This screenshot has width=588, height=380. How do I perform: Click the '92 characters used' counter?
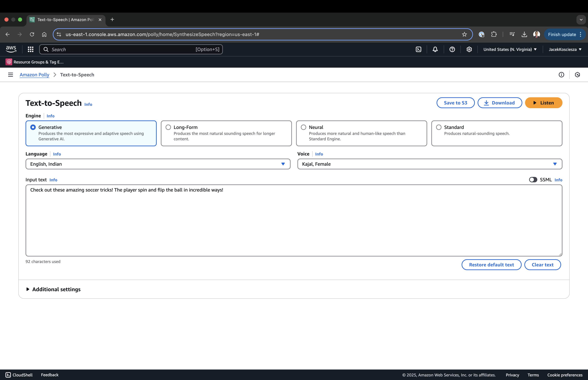point(43,262)
